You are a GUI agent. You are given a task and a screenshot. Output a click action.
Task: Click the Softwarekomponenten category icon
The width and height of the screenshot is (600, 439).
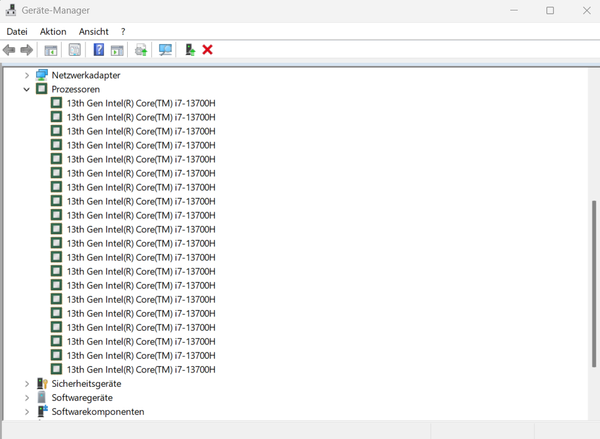click(42, 411)
